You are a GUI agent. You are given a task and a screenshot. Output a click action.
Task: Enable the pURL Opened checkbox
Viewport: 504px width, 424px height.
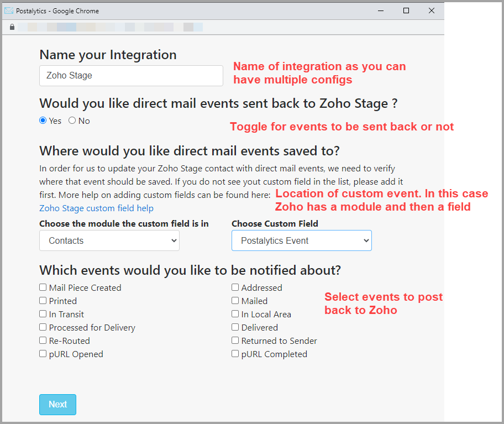(43, 354)
